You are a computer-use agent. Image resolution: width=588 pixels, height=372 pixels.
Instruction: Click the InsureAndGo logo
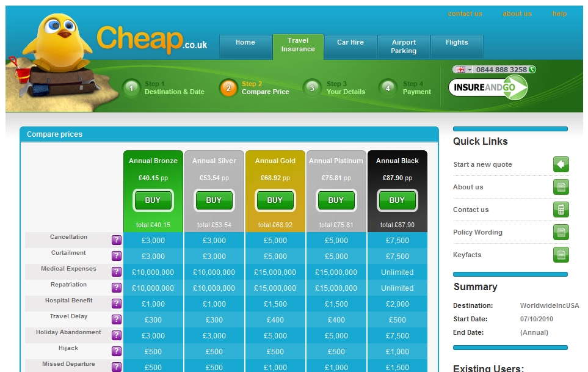(488, 87)
